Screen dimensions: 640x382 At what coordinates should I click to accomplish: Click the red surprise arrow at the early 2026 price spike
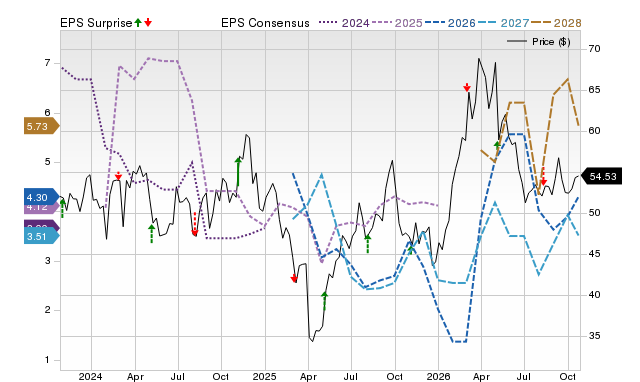(x=467, y=87)
